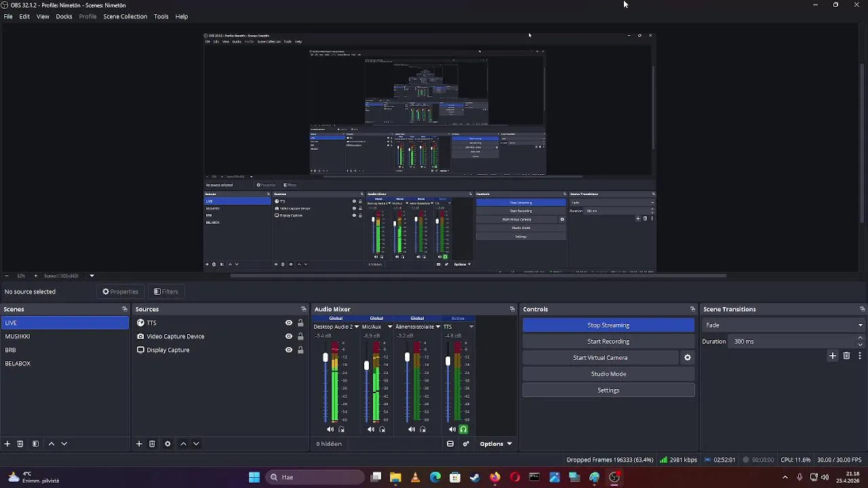Click Stop Streaming button
This screenshot has height=488, width=868.
(x=608, y=325)
